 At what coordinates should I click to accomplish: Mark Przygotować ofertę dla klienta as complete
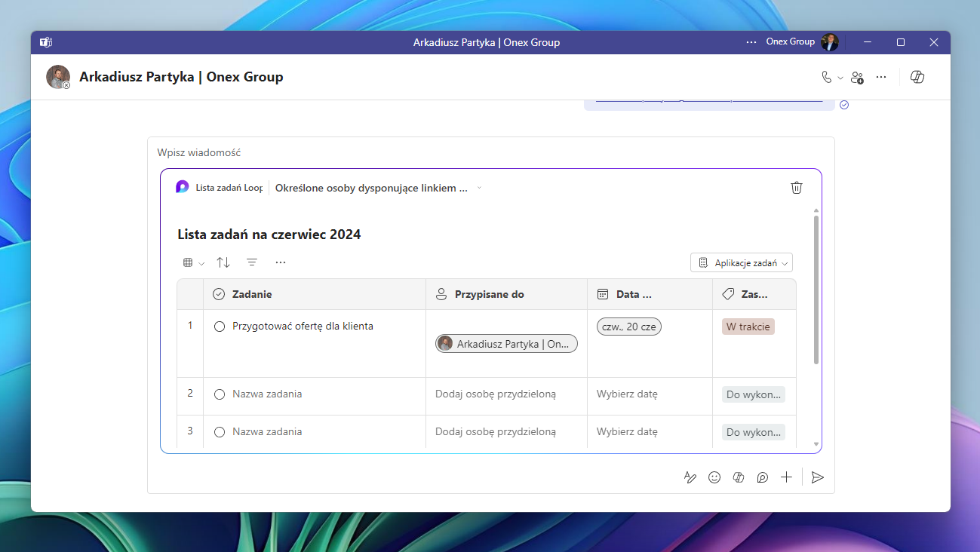[220, 327]
